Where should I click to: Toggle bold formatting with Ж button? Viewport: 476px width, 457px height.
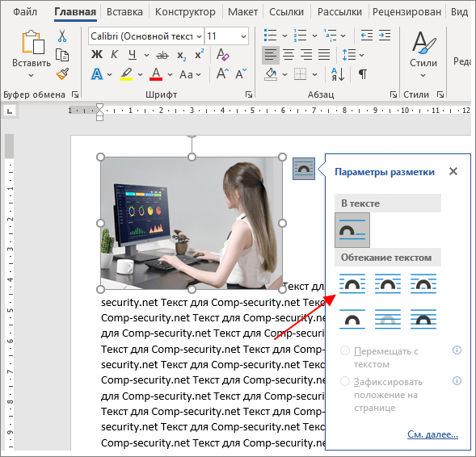(x=97, y=55)
